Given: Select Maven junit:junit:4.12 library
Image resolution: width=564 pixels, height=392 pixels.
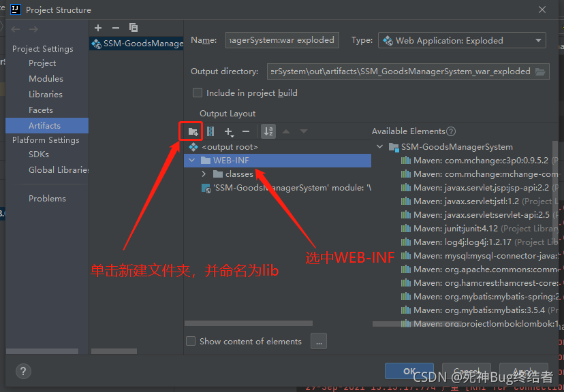Looking at the screenshot, I should pyautogui.click(x=479, y=229).
